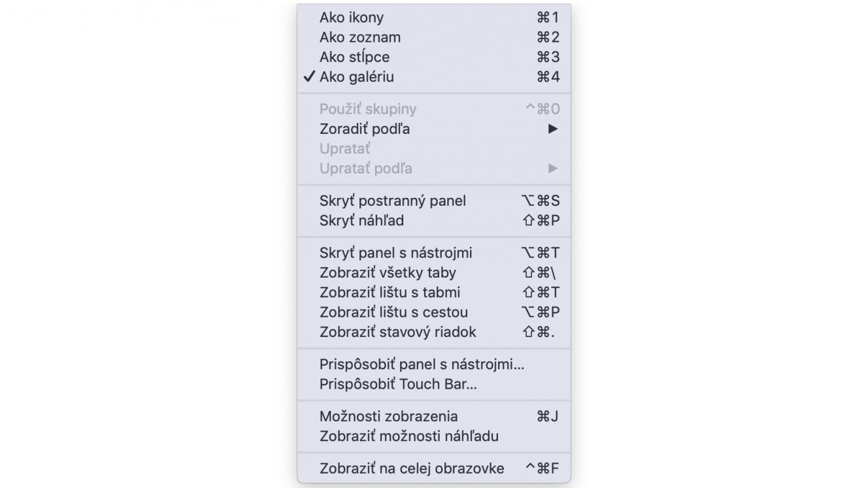Screen dimensions: 868x488
Task: Toggle the checked Ako galériu option
Action: pyautogui.click(x=434, y=76)
